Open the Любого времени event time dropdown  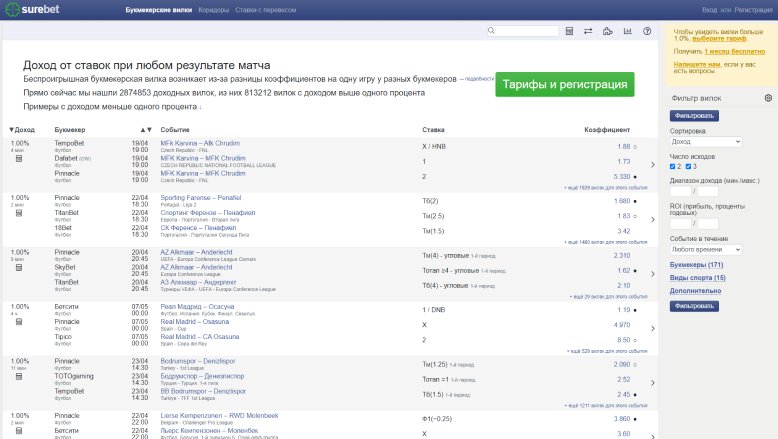point(704,249)
